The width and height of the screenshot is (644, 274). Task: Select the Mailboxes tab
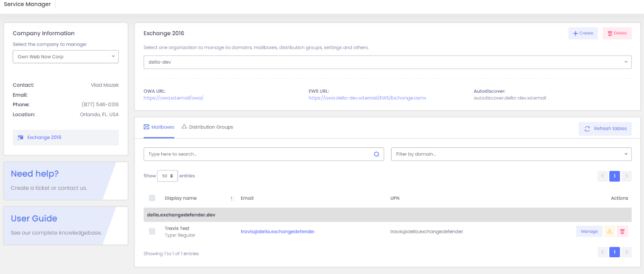pyautogui.click(x=159, y=127)
